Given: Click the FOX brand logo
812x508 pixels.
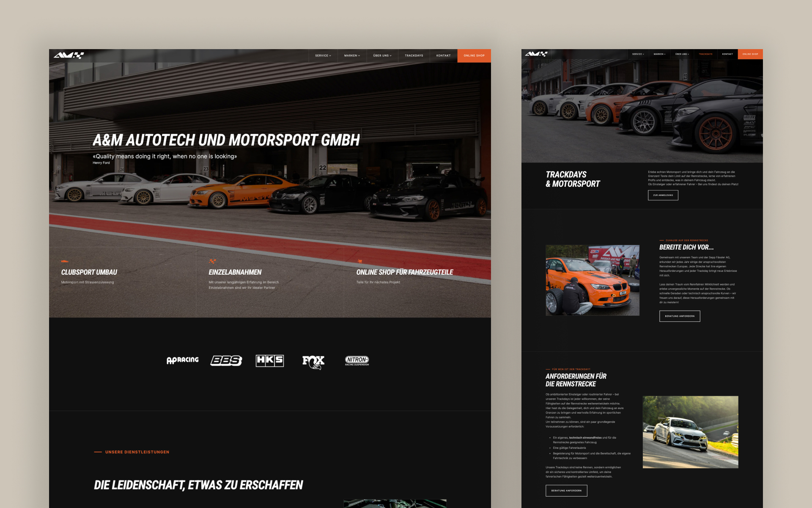Looking at the screenshot, I should pos(313,362).
